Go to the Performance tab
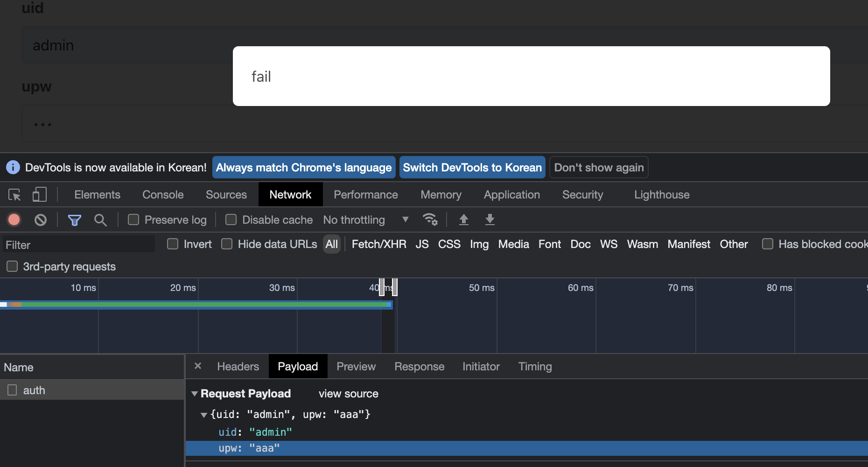The image size is (868, 467). pyautogui.click(x=366, y=195)
